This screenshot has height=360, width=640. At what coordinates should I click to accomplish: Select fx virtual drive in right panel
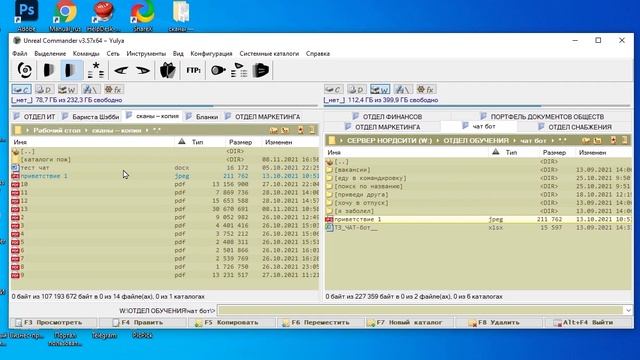(426, 89)
